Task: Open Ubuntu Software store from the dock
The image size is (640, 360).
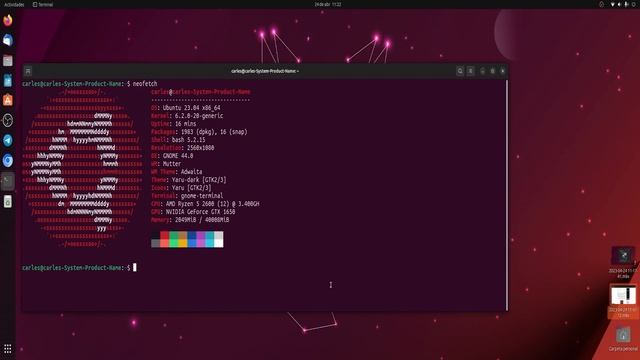Action: pos(8,100)
